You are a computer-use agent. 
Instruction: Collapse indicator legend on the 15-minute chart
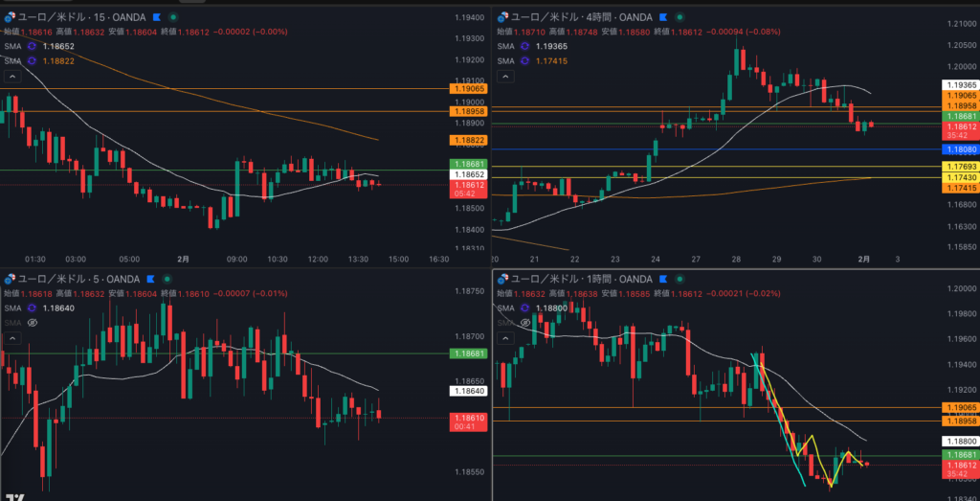point(12,76)
